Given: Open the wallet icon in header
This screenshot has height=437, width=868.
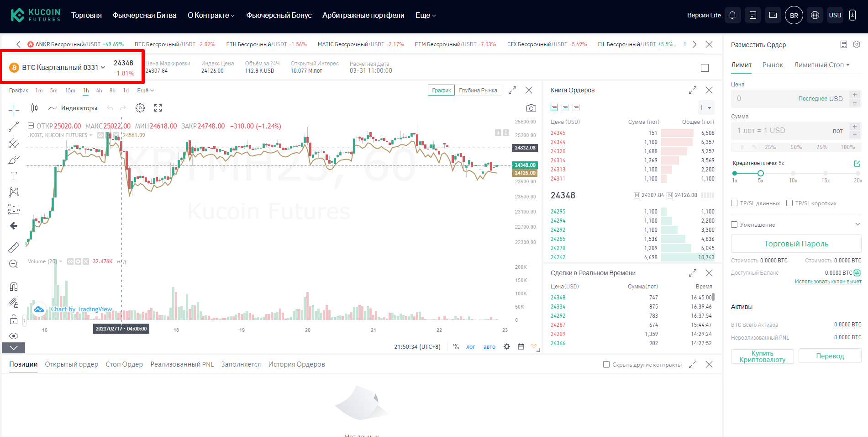Looking at the screenshot, I should click(773, 15).
